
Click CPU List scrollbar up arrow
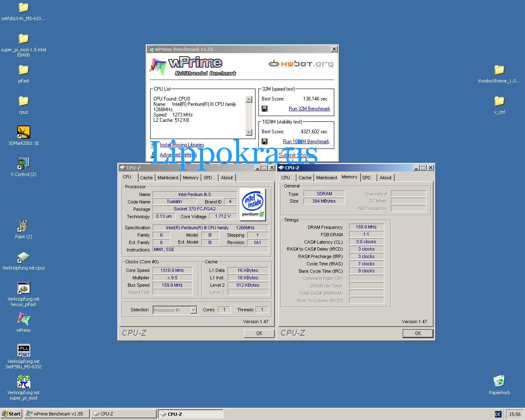(249, 99)
